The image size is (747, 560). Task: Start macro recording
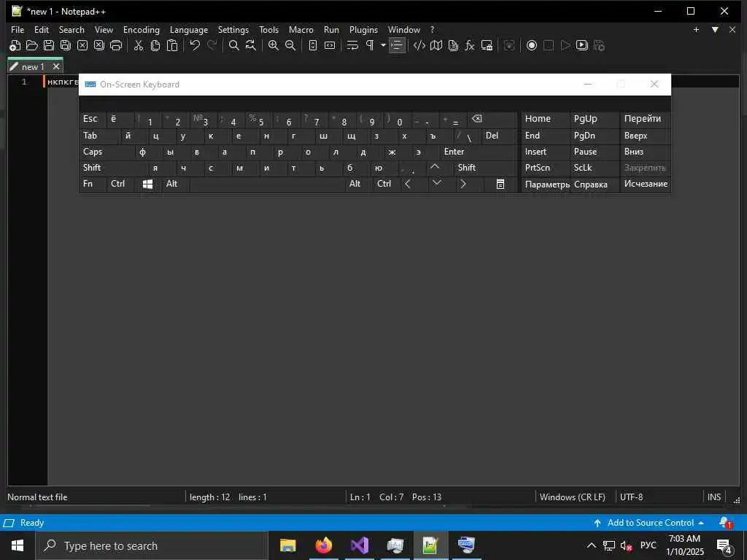[x=532, y=46]
